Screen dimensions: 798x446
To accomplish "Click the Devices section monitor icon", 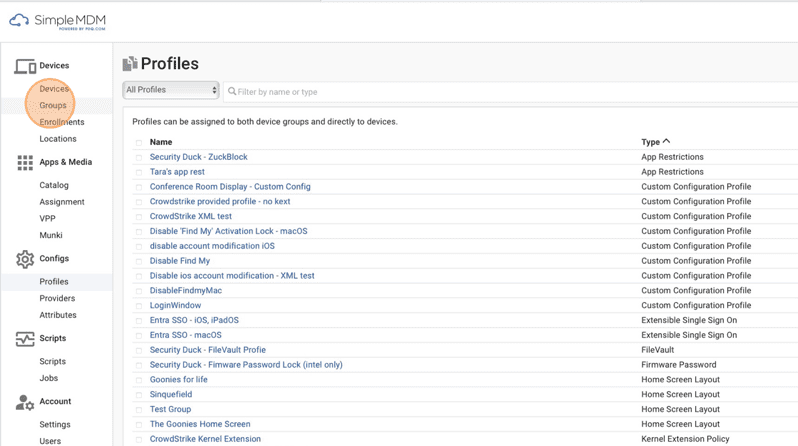I will pos(24,66).
